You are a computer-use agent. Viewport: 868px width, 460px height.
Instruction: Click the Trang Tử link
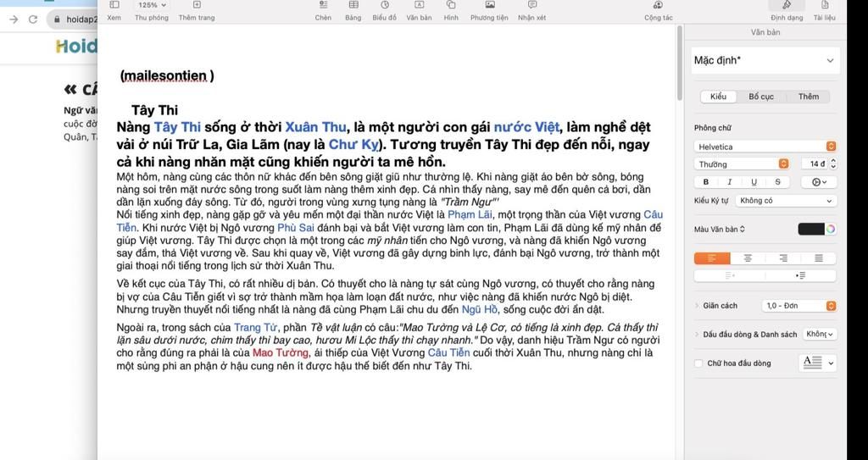click(x=254, y=328)
